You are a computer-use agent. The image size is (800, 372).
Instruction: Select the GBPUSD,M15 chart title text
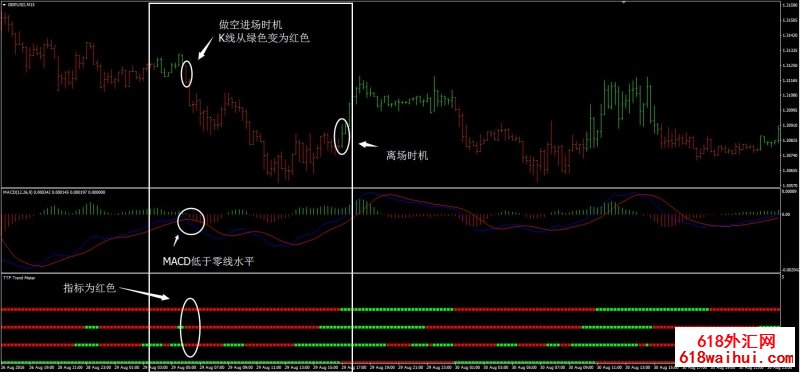pyautogui.click(x=21, y=5)
